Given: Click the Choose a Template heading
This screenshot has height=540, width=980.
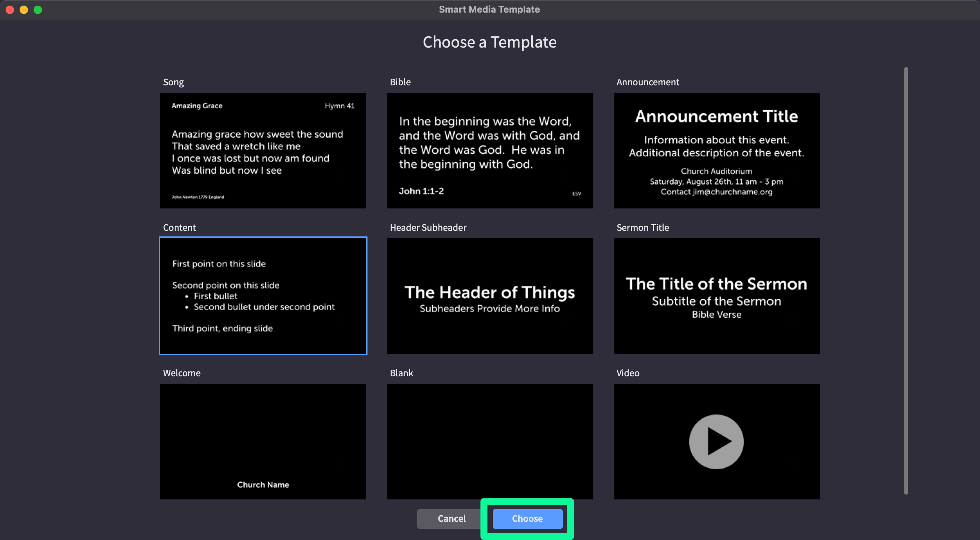Looking at the screenshot, I should 490,42.
